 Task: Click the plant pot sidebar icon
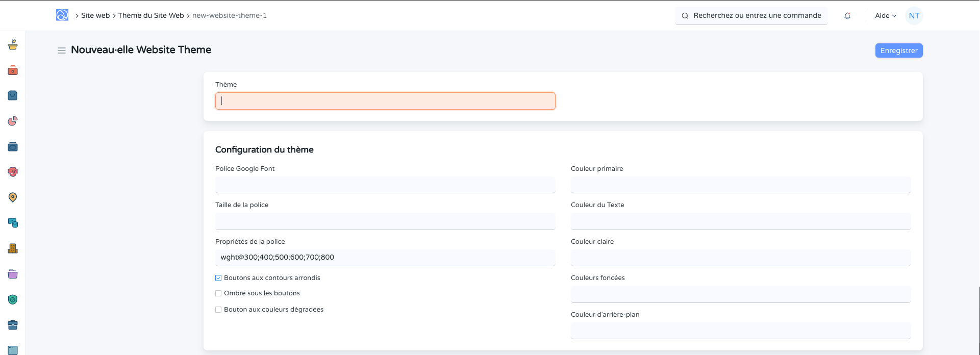click(13, 45)
